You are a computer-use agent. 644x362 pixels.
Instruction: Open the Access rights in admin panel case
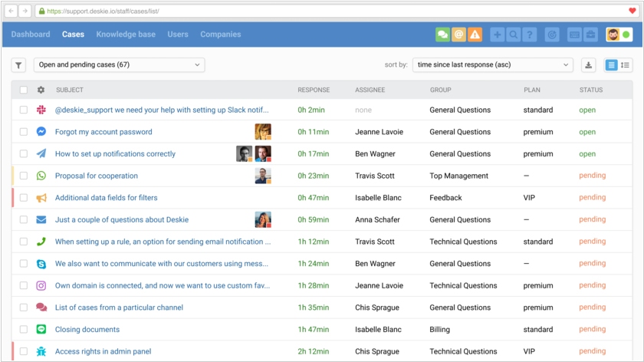(103, 351)
